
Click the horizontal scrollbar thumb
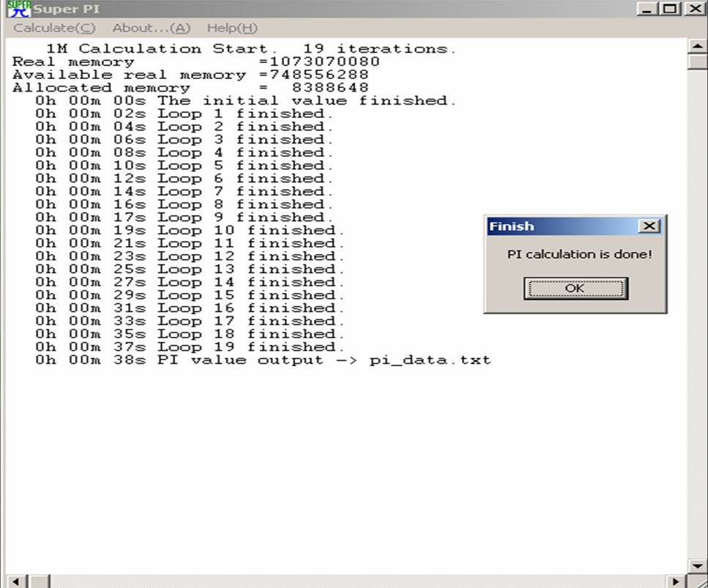point(40,581)
